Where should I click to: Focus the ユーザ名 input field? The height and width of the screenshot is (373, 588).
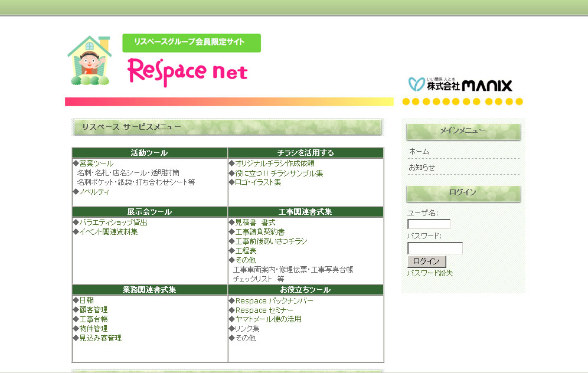pos(429,224)
